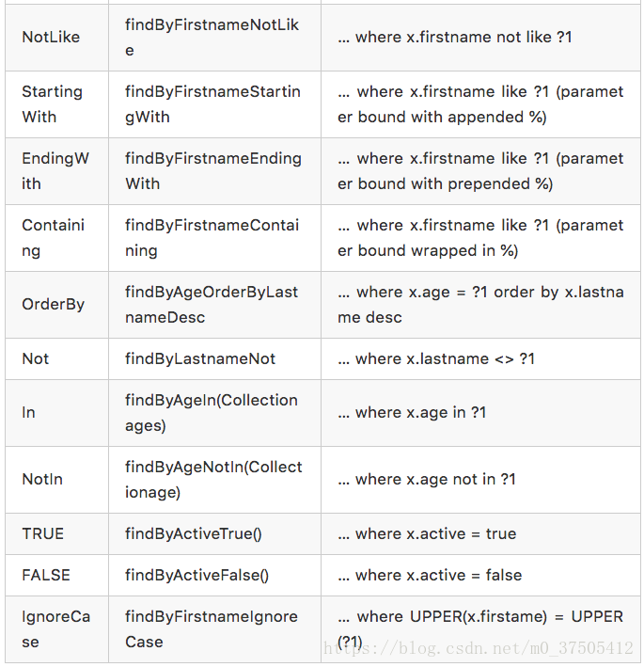Image resolution: width=644 pixels, height=667 pixels.
Task: Click the Not keyword cell
Action: (x=57, y=359)
